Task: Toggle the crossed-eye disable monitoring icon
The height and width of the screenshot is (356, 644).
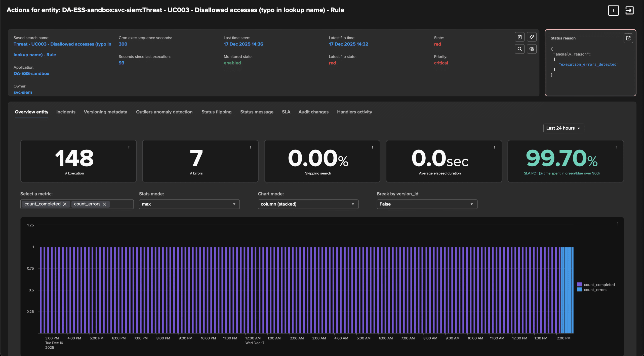Action: coord(532,49)
